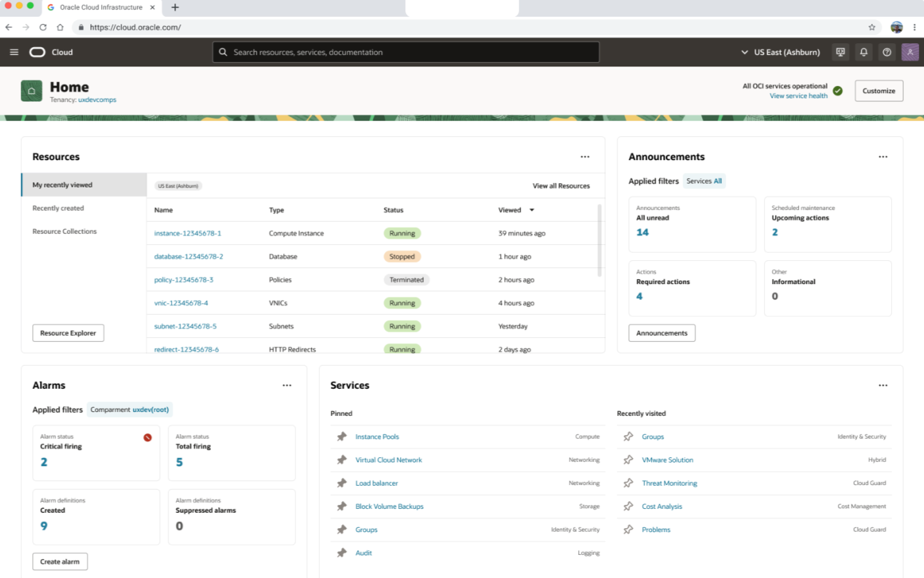This screenshot has width=924, height=578.
Task: Click the Oracle Cloud logo
Action: (39, 52)
